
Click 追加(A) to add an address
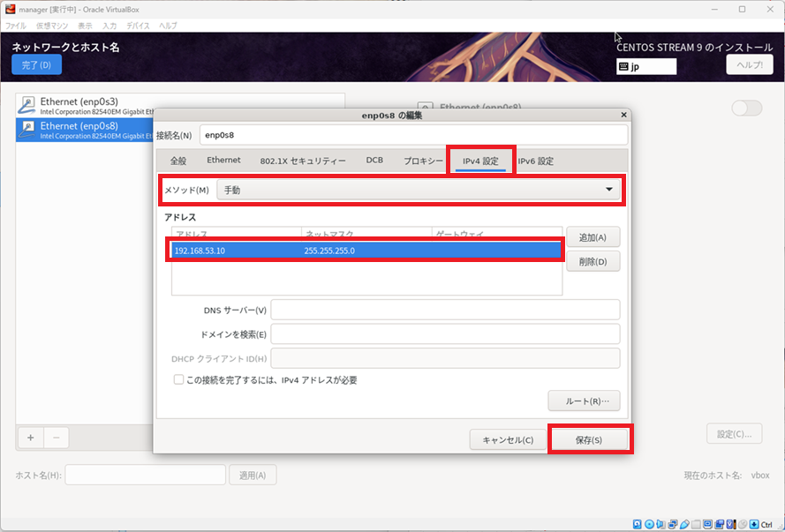click(x=593, y=237)
